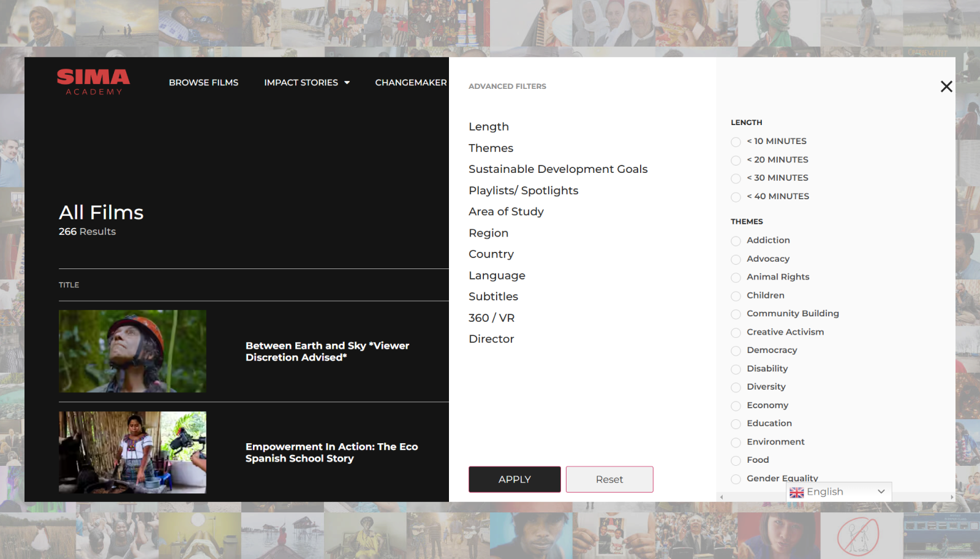The height and width of the screenshot is (559, 980).
Task: Open Between Earth and Sky film thumbnail
Action: tap(132, 351)
